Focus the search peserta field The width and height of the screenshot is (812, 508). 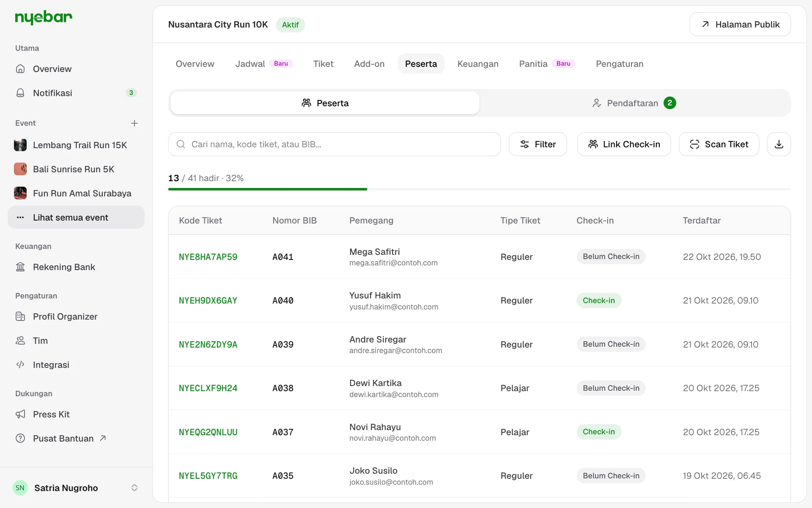[335, 144]
